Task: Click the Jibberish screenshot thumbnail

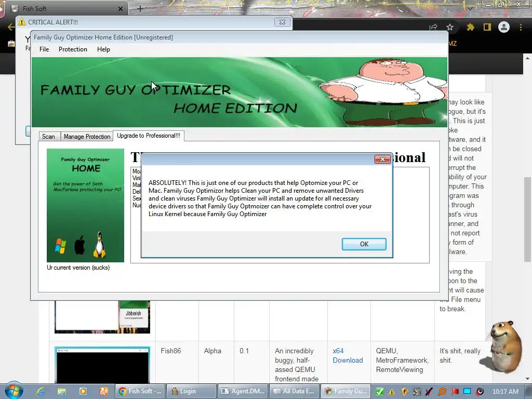Action: (102, 317)
